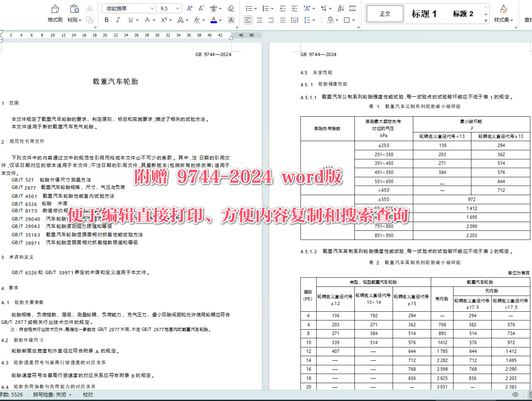Click paragraph shading paint bucket icon
The width and height of the screenshot is (532, 401).
[330, 20]
